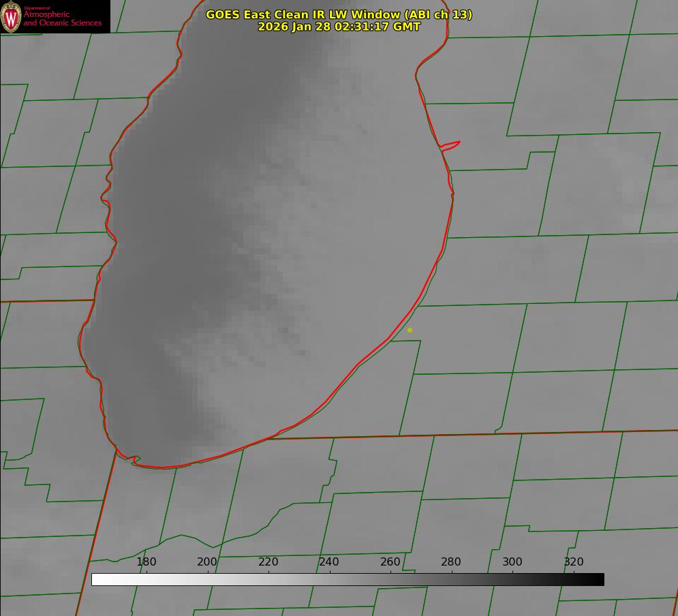678x616 pixels.
Task: Pick the 240 value on the colorbar
Action: [329, 561]
